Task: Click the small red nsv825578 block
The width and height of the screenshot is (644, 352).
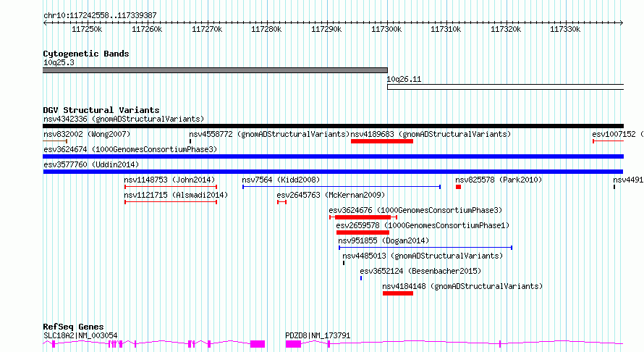Action: click(x=458, y=187)
